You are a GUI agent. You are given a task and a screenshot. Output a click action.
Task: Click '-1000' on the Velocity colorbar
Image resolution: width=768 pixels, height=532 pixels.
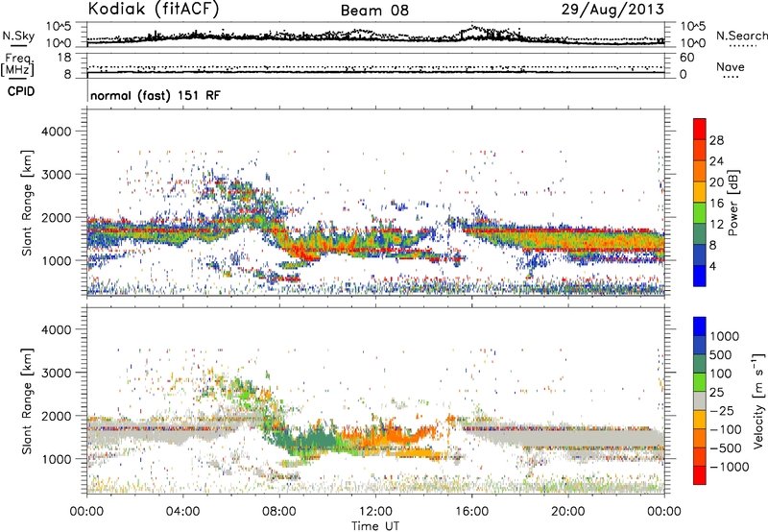tap(730, 467)
